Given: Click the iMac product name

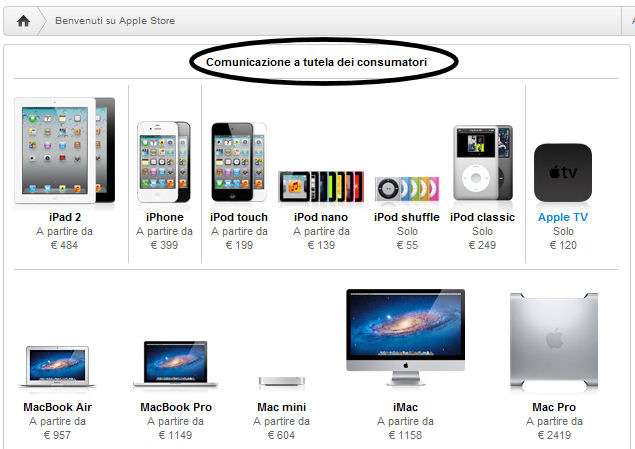Looking at the screenshot, I should coord(405,407).
